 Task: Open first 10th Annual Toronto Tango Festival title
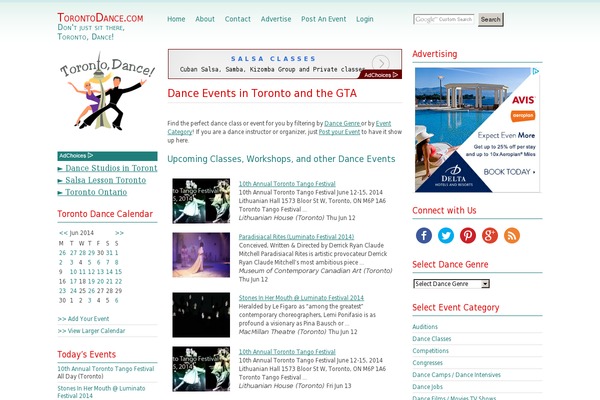pyautogui.click(x=287, y=184)
